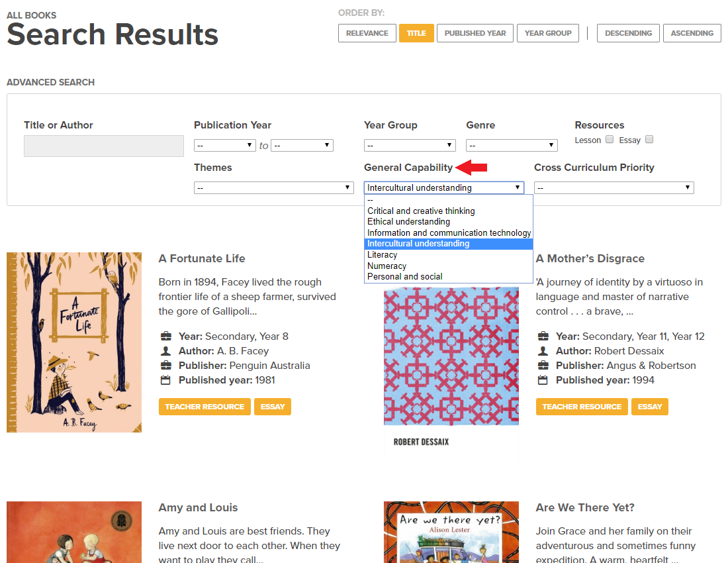Select Critical and creative thinking option

click(x=449, y=211)
